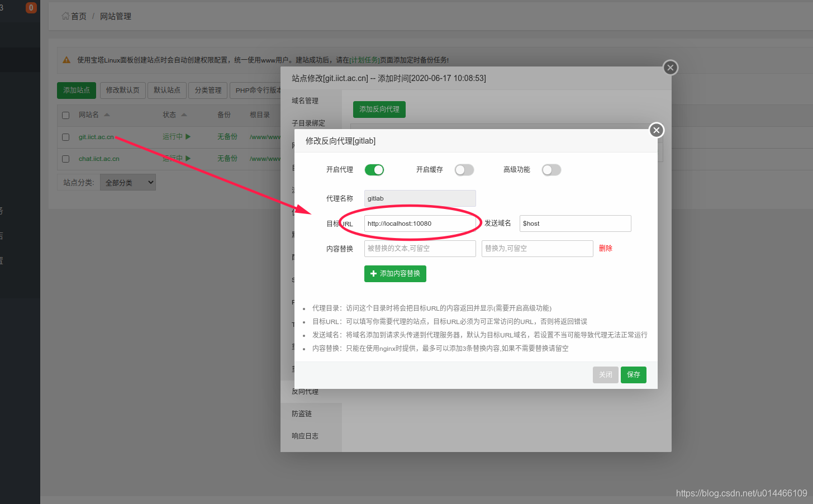
Task: Click the 发送域名 $host input field
Action: coord(576,224)
